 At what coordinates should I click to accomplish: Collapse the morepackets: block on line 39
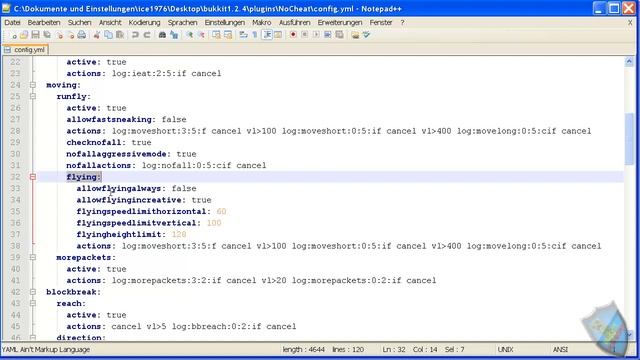point(33,257)
